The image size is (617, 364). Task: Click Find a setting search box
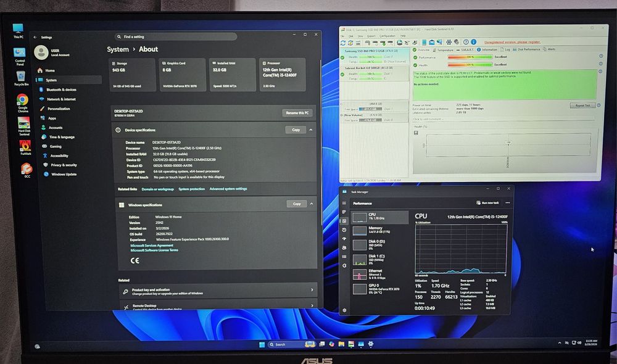click(x=176, y=36)
